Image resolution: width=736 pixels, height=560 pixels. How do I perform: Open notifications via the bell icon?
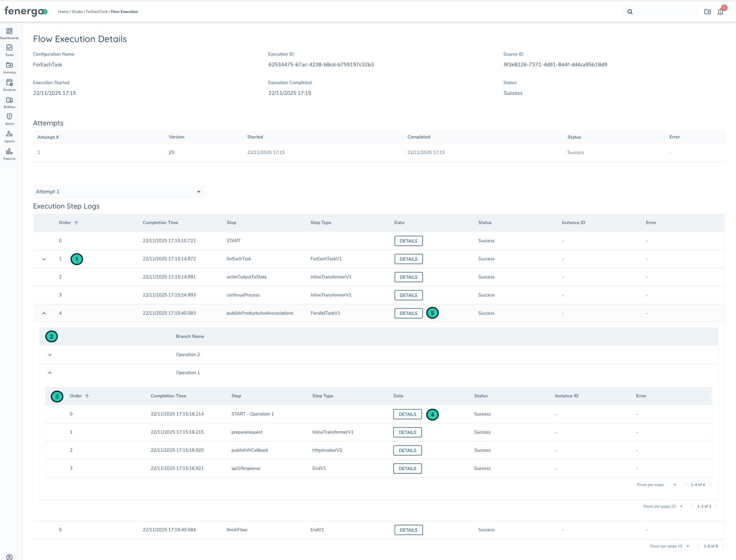point(720,11)
